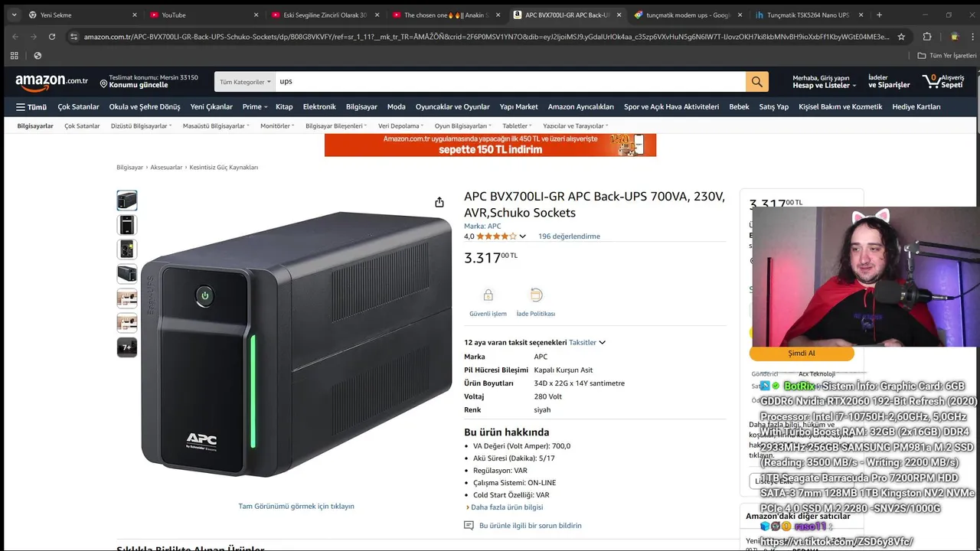This screenshot has width=980, height=551.
Task: Reload the page with refresh icon
Action: pos(52,36)
